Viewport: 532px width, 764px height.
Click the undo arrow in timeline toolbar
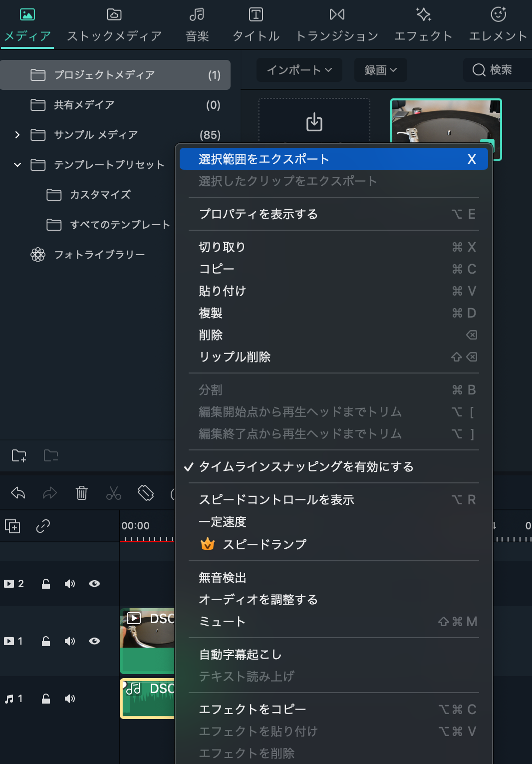[18, 493]
